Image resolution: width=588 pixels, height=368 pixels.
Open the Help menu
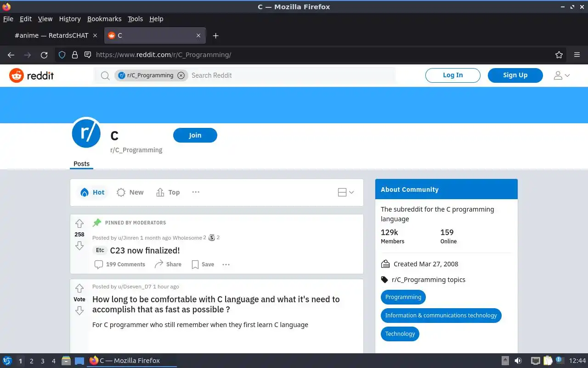156,19
